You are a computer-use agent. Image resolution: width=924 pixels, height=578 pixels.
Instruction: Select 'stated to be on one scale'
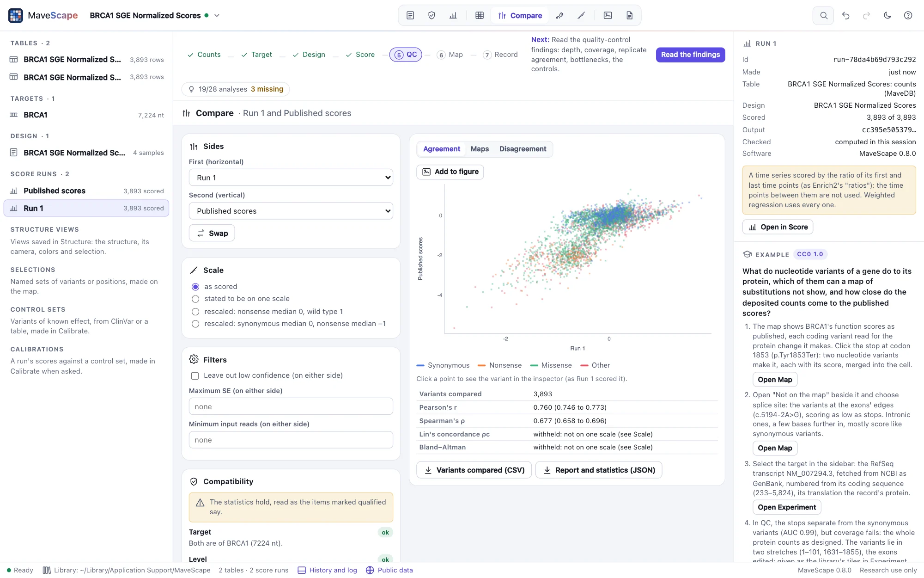click(195, 299)
